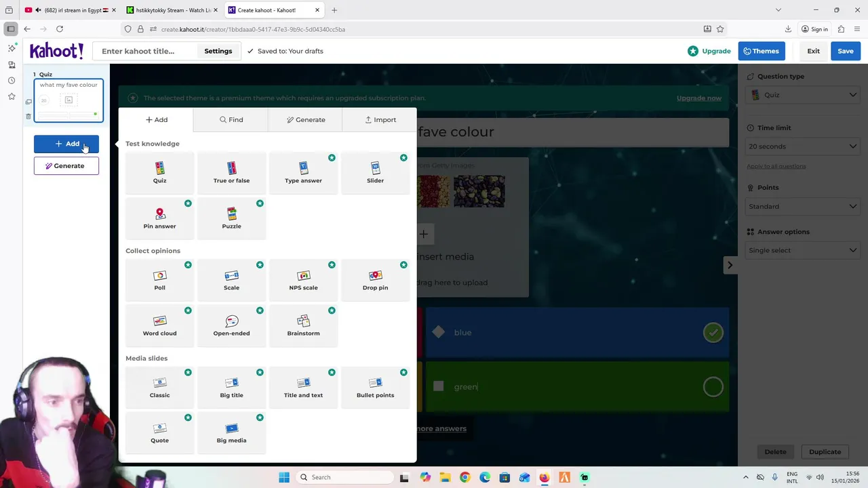Duplicate the current question
Screen dimensions: 868x488
pyautogui.click(x=825, y=452)
